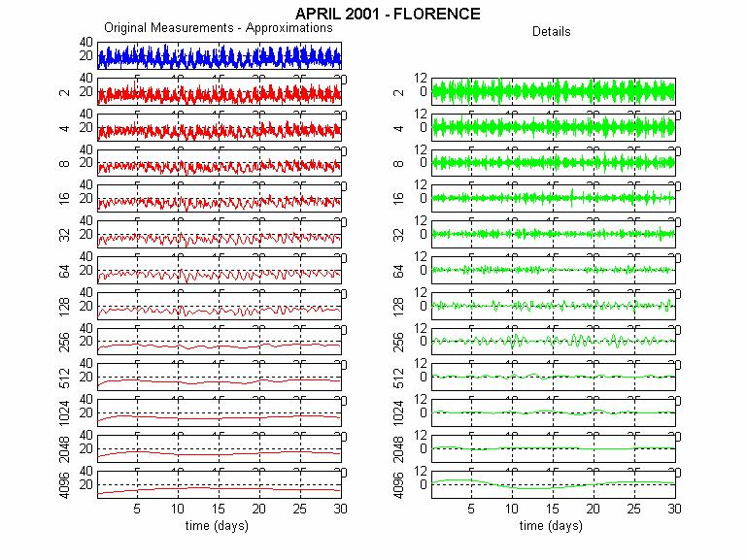This screenshot has height=560, width=747.
Task: Select the green details plot labeled 256
Action: pyautogui.click(x=554, y=341)
